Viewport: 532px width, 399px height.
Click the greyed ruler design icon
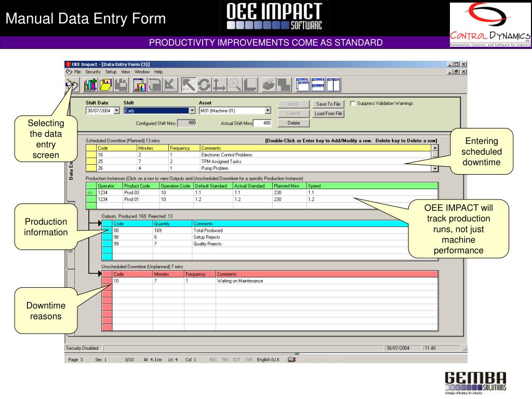tap(170, 85)
